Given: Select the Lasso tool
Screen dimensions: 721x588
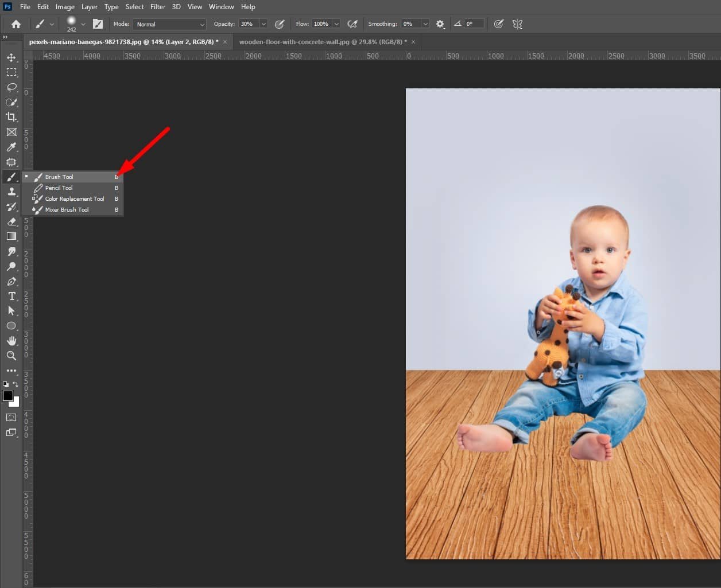Looking at the screenshot, I should tap(11, 87).
